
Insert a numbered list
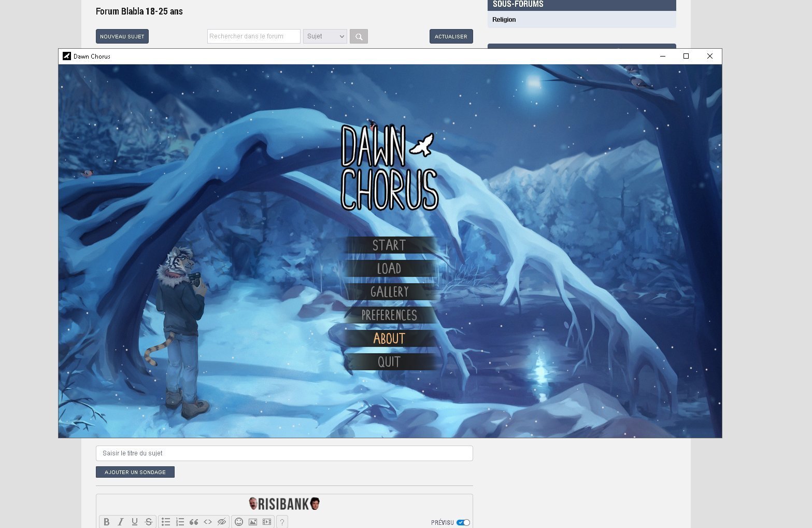pos(180,522)
